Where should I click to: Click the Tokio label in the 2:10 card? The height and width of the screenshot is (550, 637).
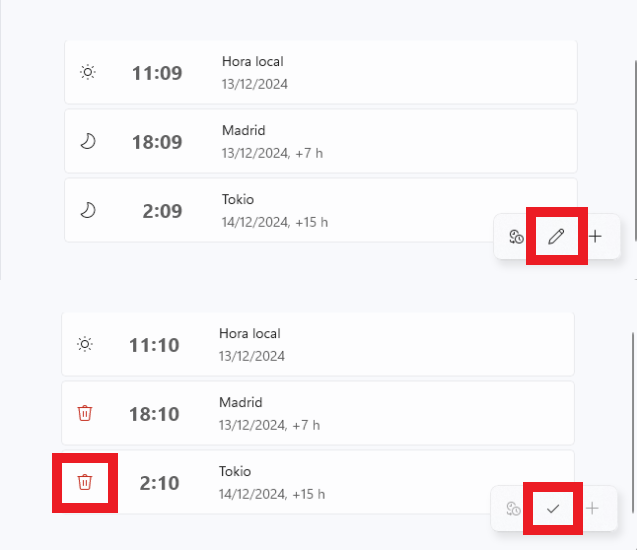pyautogui.click(x=235, y=472)
